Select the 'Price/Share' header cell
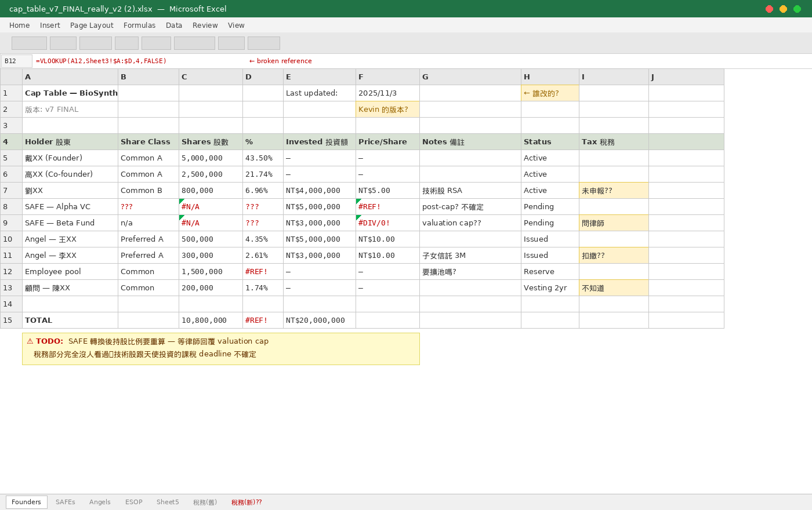This screenshot has height=510, width=812. coord(388,142)
